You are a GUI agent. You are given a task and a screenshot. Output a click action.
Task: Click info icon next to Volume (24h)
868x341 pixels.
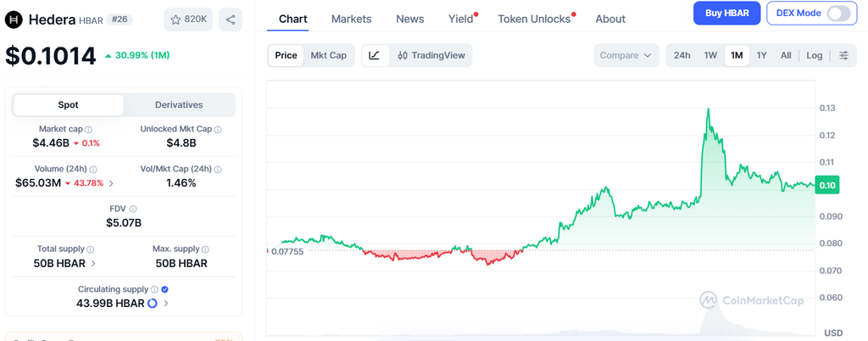click(x=93, y=170)
